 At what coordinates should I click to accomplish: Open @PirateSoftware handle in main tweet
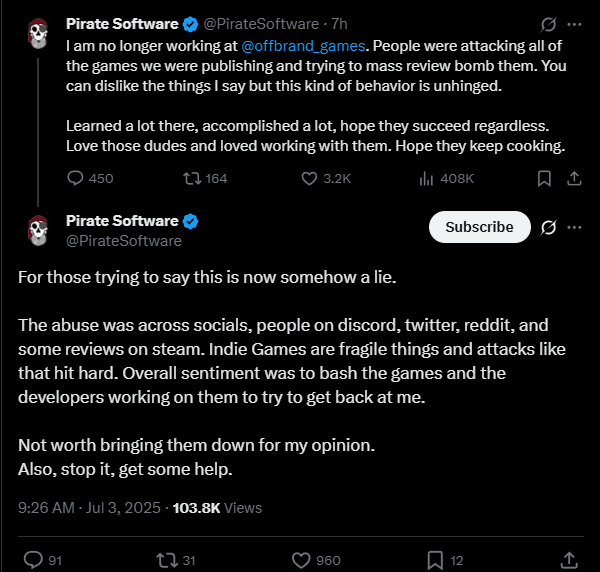coord(124,241)
